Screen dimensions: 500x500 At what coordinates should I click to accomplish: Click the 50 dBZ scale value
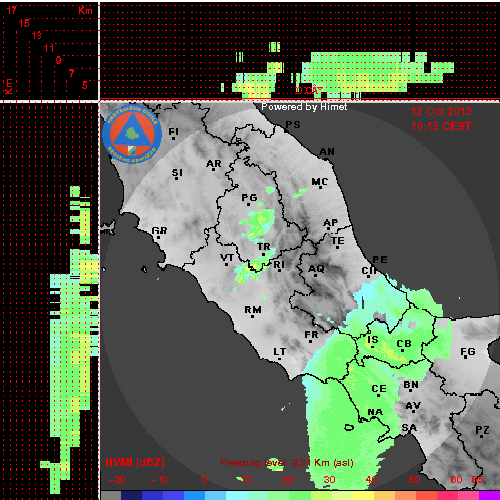[x=414, y=480]
